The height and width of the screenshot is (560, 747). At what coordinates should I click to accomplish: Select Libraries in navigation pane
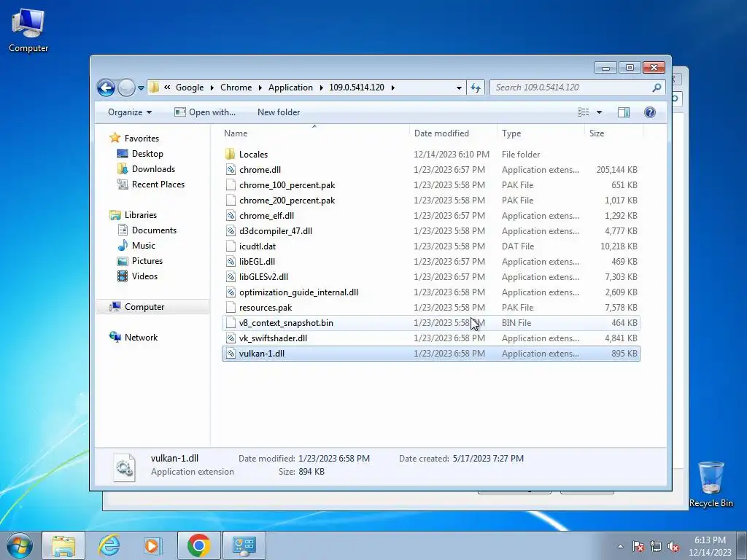141,215
